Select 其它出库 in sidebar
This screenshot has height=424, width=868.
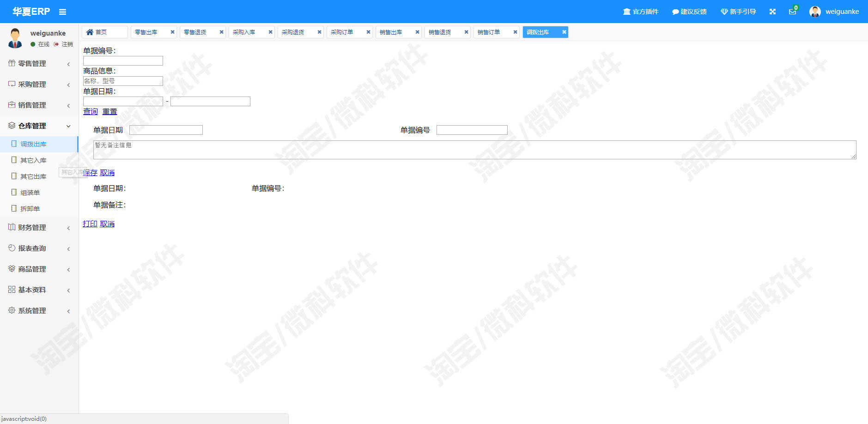coord(39,176)
